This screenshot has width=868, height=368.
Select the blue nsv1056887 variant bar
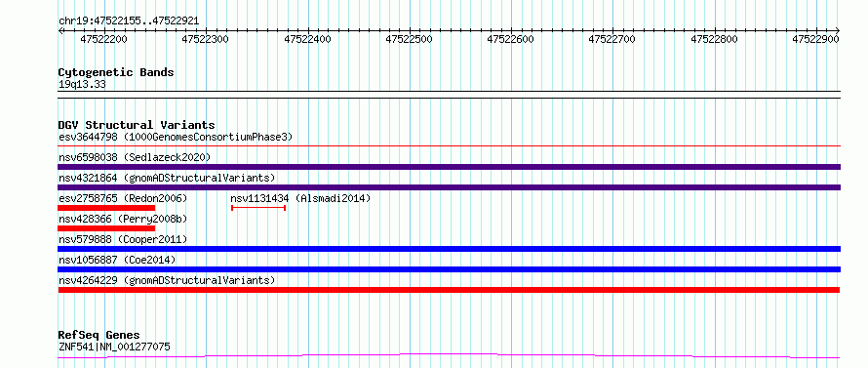pyautogui.click(x=449, y=269)
